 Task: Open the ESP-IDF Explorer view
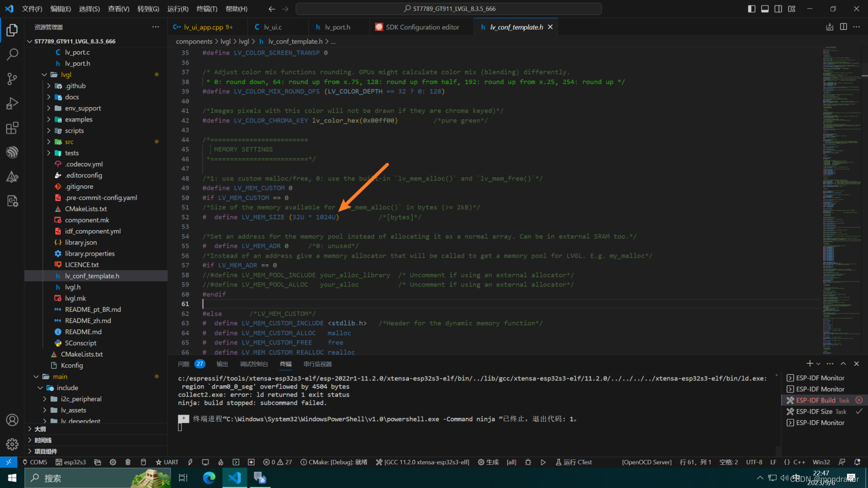click(12, 152)
